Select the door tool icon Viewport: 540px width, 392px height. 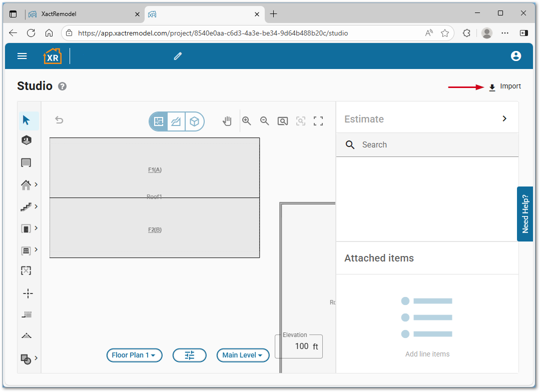pos(26,228)
